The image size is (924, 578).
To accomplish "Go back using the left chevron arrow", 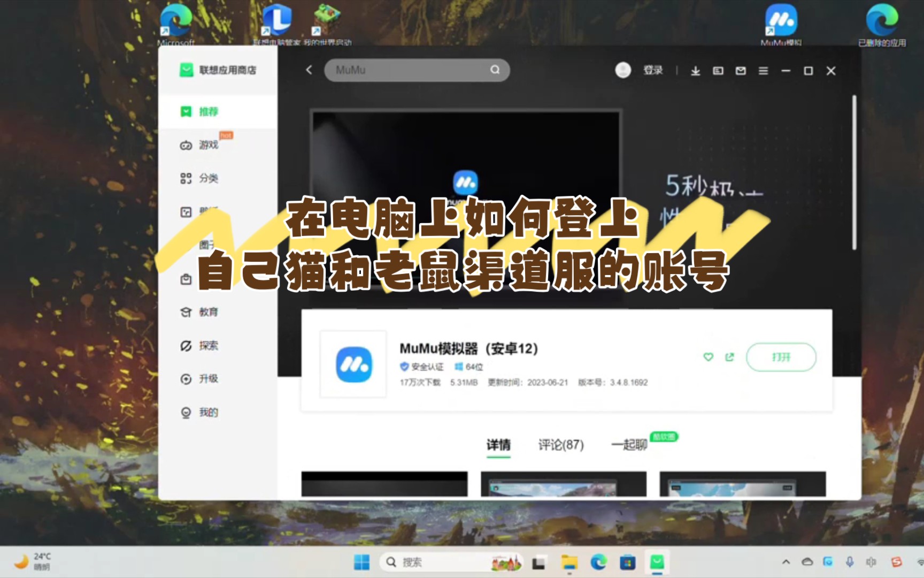I will pyautogui.click(x=308, y=70).
